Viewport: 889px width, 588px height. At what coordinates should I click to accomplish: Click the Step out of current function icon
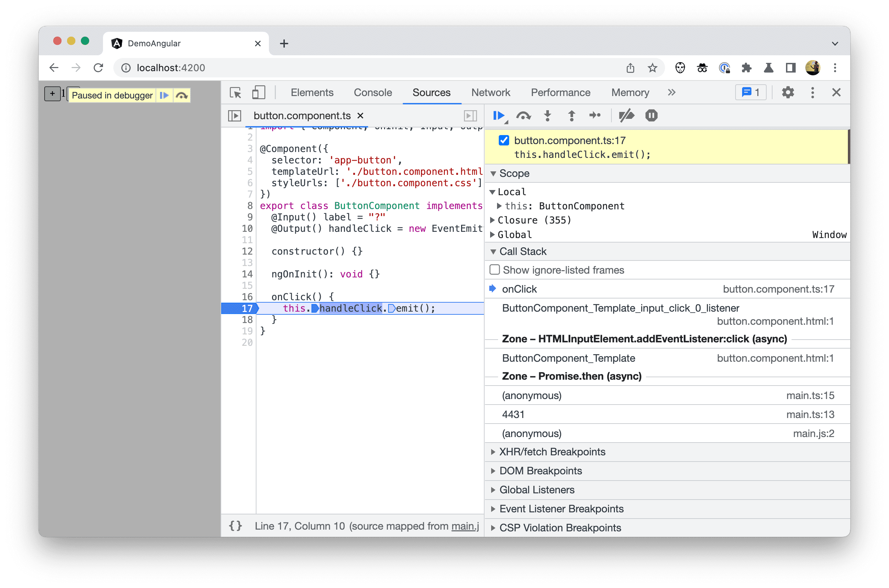click(x=570, y=115)
